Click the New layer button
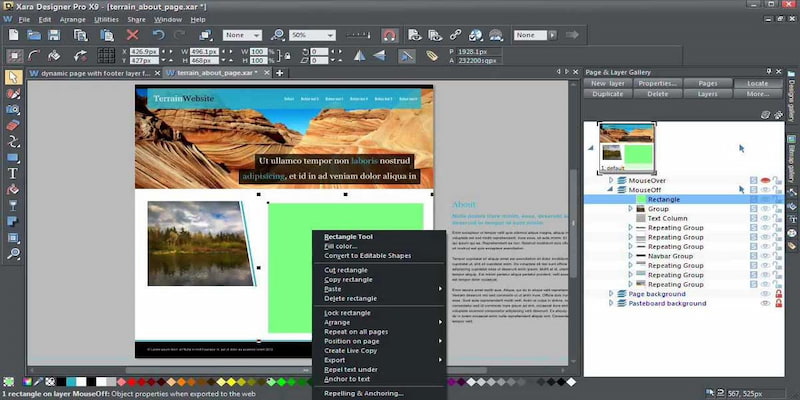Image resolution: width=800 pixels, height=400 pixels. pos(607,83)
